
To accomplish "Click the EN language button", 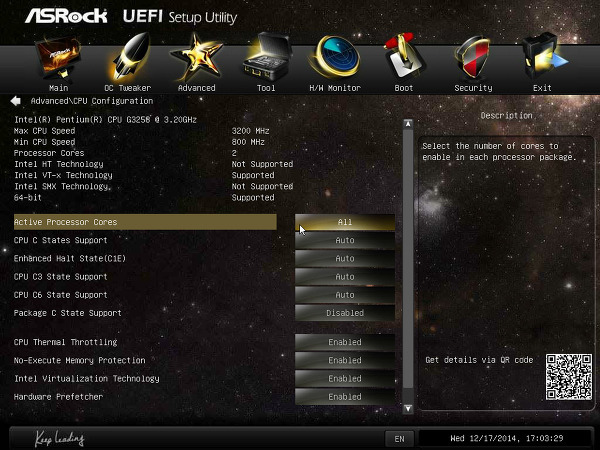I will tap(399, 439).
